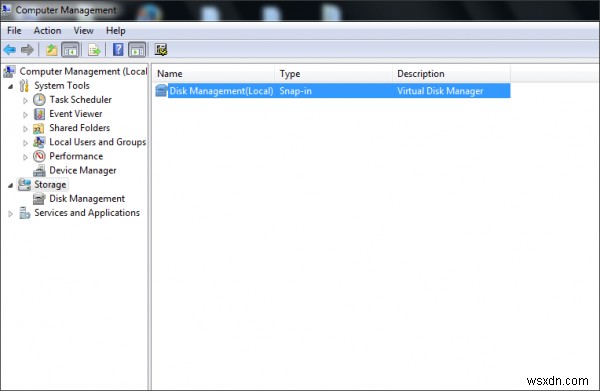Open Help via the question mark icon
600x391 pixels.
[118, 50]
